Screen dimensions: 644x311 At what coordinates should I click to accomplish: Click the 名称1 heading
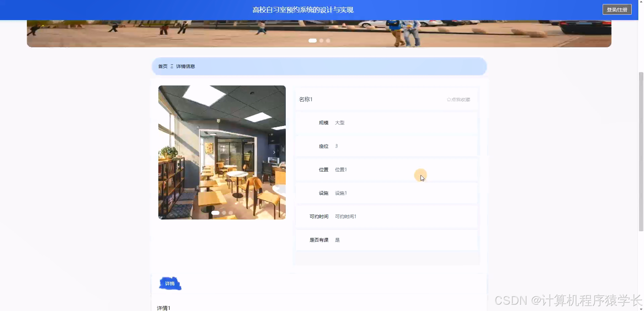306,99
